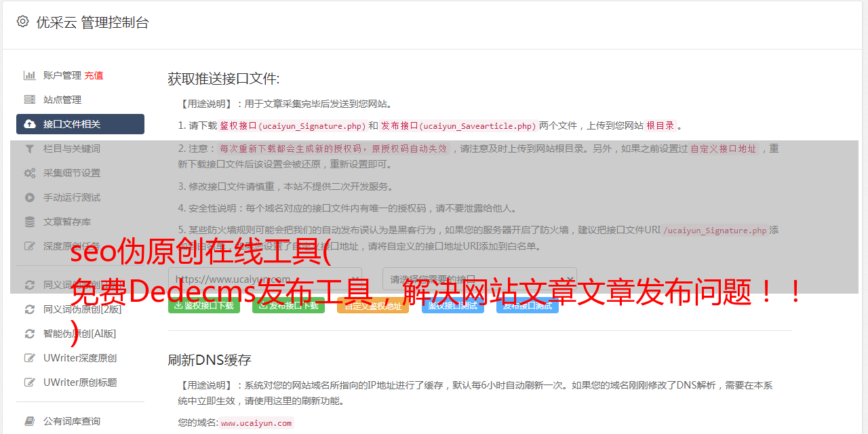Click the 获取推送接口文件: heading
This screenshot has height=434, width=868.
click(224, 79)
